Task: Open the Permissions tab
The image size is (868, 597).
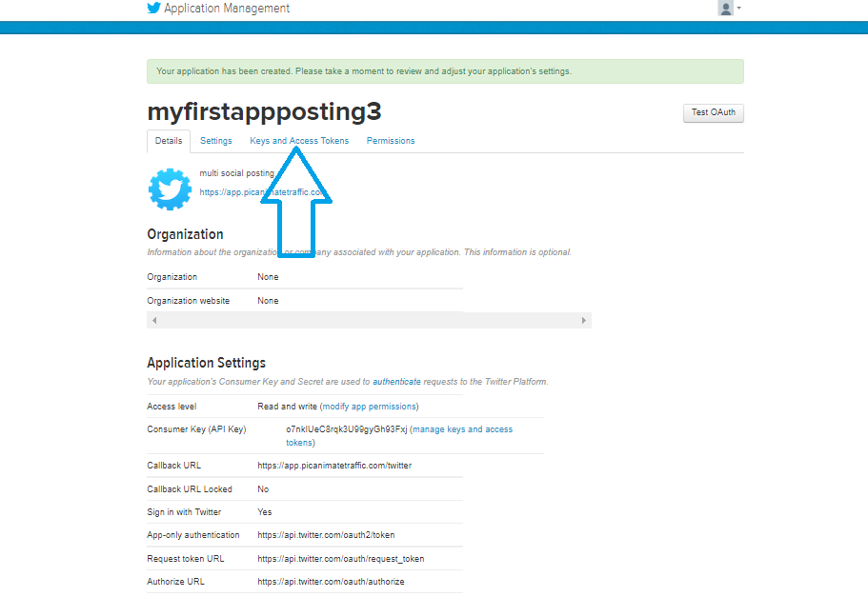Action: (391, 141)
